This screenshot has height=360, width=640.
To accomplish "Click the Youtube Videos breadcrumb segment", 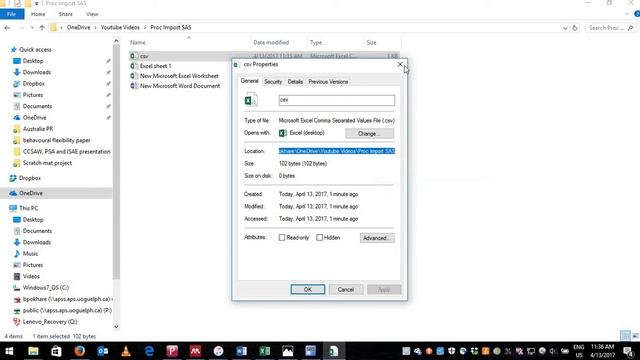I will [x=120, y=27].
